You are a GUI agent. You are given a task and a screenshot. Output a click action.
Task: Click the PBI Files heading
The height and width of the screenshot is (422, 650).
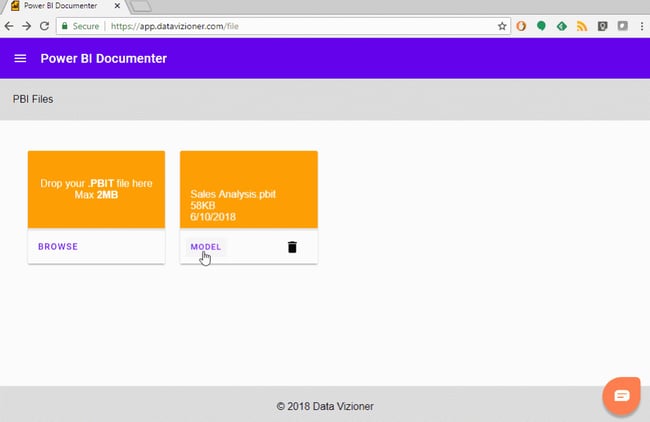point(33,99)
